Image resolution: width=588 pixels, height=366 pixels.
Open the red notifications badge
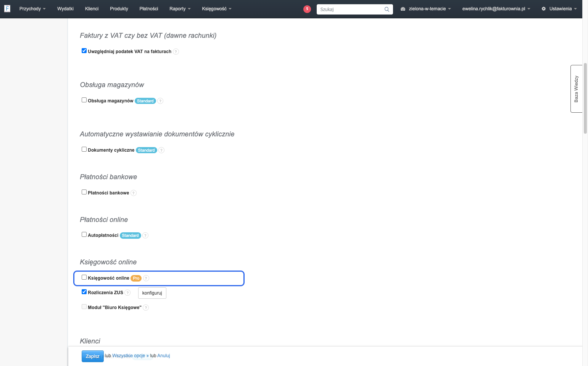(x=307, y=9)
